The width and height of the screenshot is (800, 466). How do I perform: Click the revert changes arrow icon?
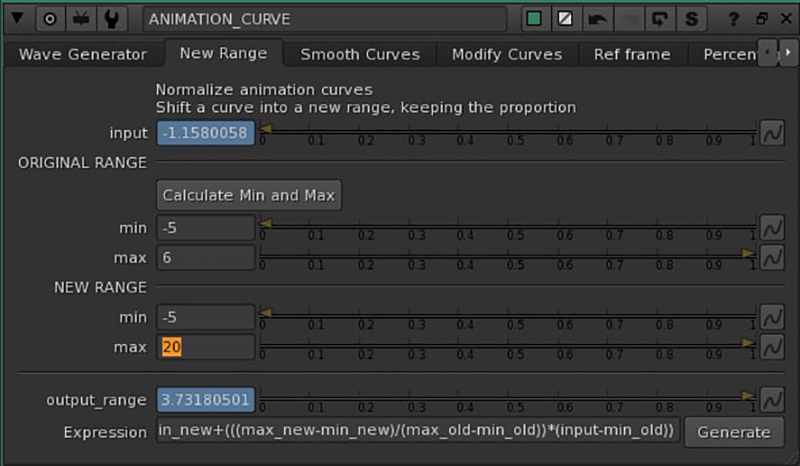click(597, 18)
